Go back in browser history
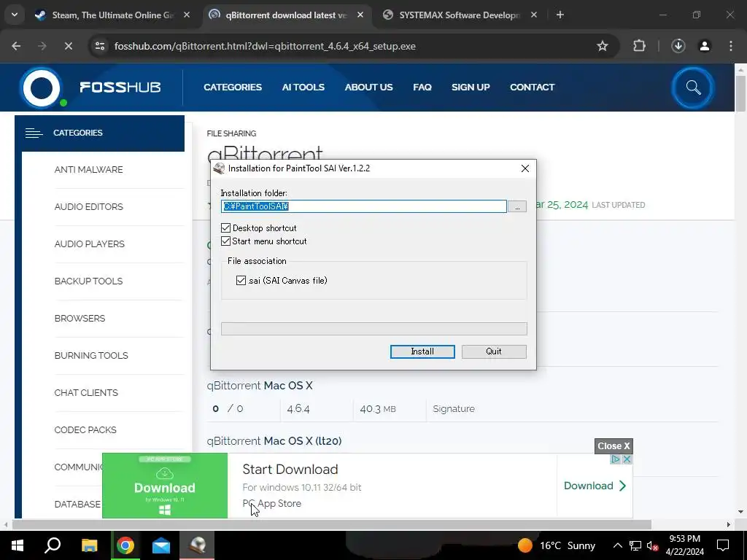This screenshot has width=747, height=560. pos(16,46)
